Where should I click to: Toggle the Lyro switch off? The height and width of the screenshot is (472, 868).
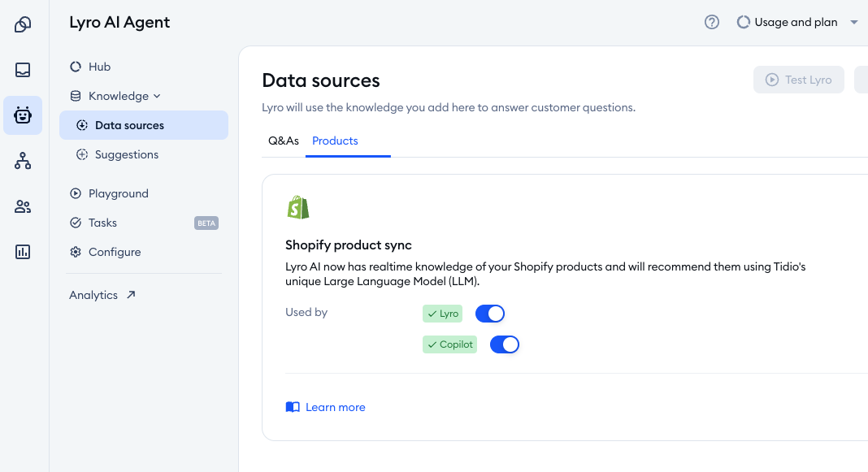click(490, 314)
